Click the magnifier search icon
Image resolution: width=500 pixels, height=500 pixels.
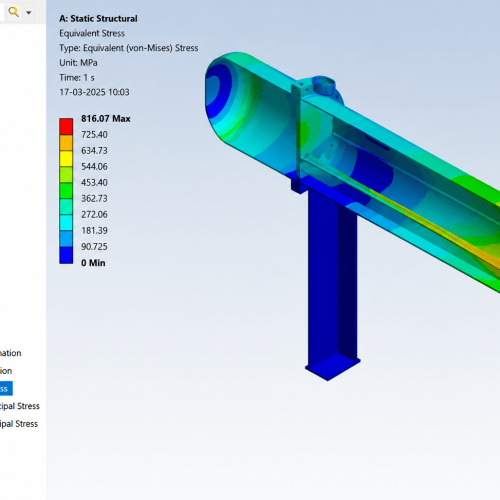pyautogui.click(x=14, y=12)
